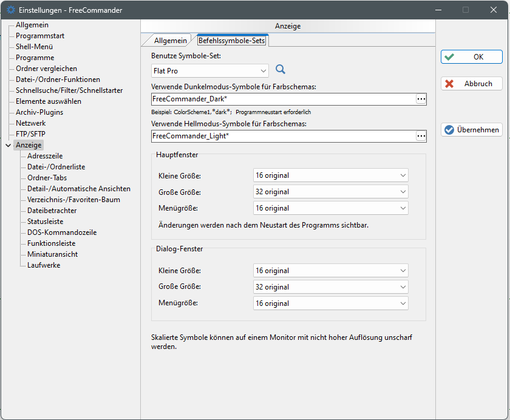510x420 pixels.
Task: Open Verzeichnis-/Favoriten-Baum settings
Action: click(73, 200)
